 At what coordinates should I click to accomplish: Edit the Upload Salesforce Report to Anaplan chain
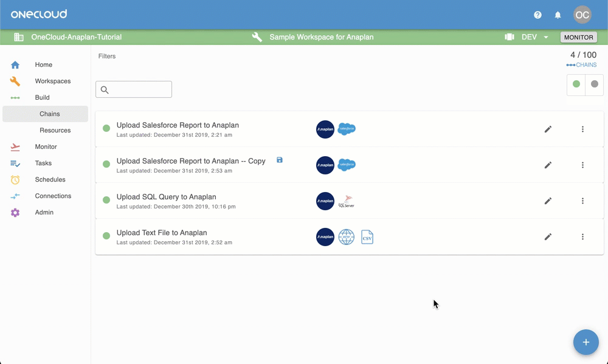(x=548, y=129)
